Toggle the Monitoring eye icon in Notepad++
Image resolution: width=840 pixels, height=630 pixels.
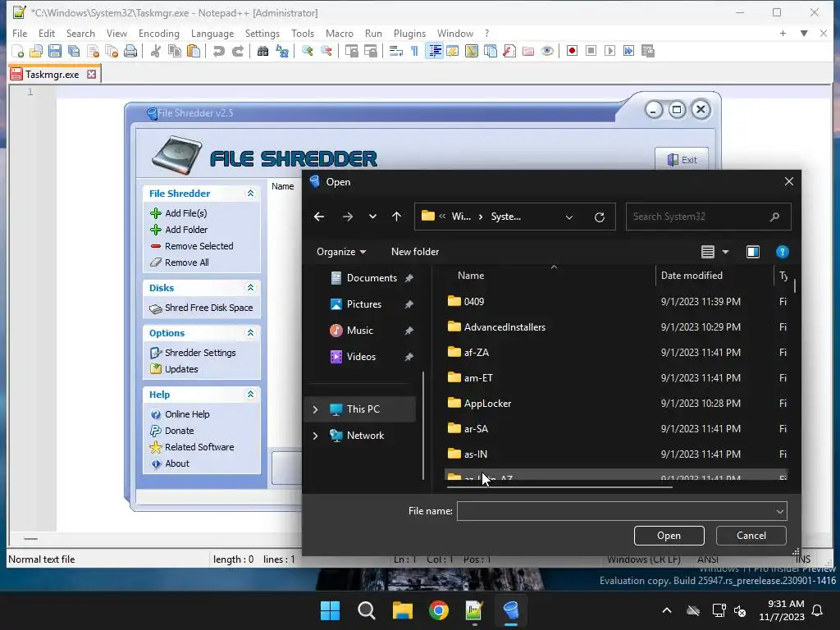547,51
